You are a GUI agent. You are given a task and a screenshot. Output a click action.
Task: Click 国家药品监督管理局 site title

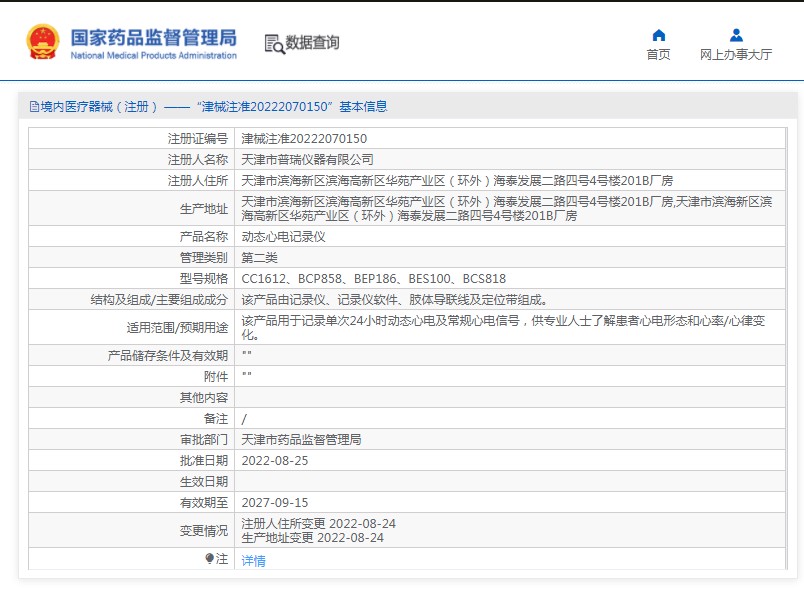153,37
